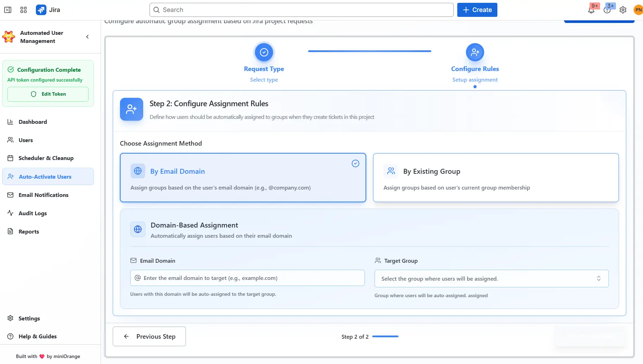Click 'API token configured successfully' text

45,80
